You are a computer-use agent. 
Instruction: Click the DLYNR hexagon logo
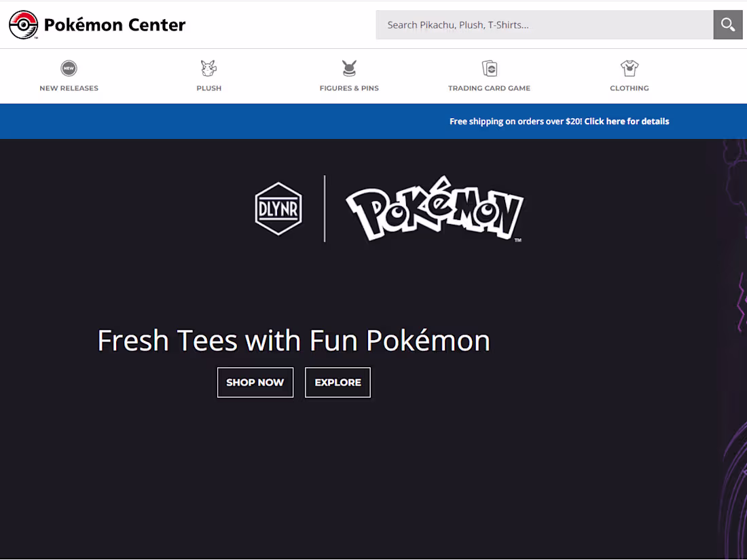coord(278,208)
